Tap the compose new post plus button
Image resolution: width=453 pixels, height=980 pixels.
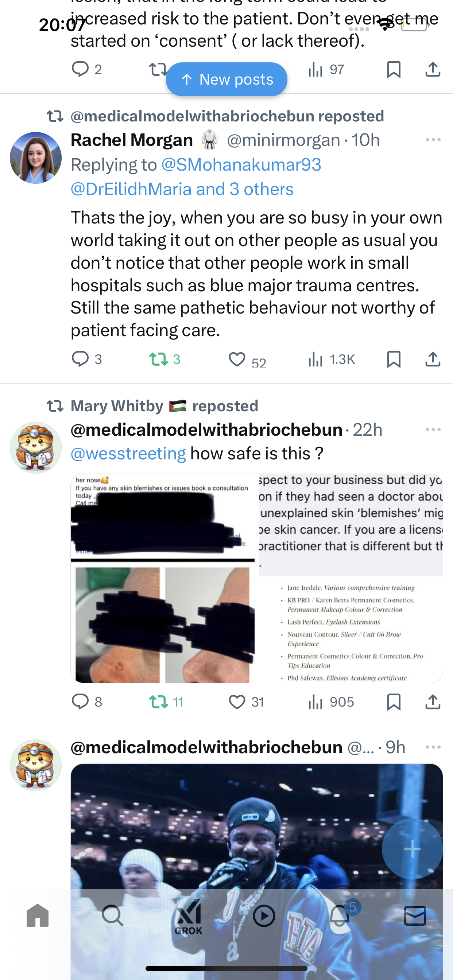pos(412,848)
